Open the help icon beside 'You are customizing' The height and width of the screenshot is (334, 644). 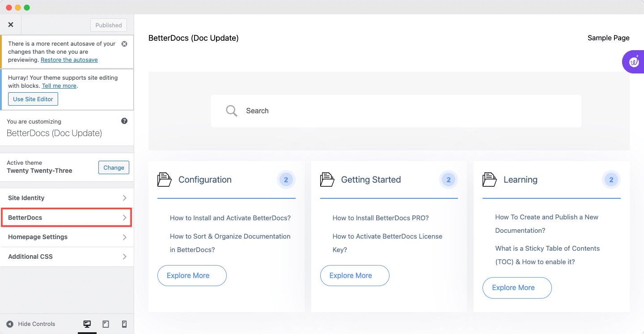tap(124, 121)
